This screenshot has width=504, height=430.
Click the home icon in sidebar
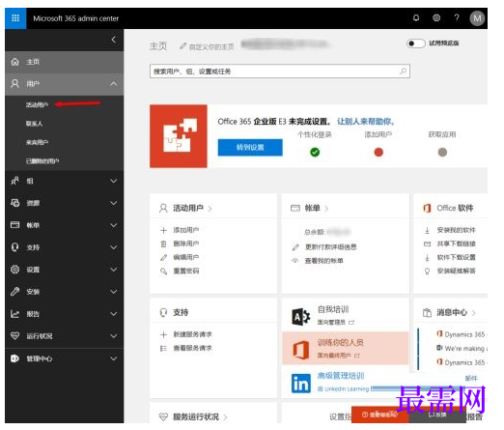14,62
